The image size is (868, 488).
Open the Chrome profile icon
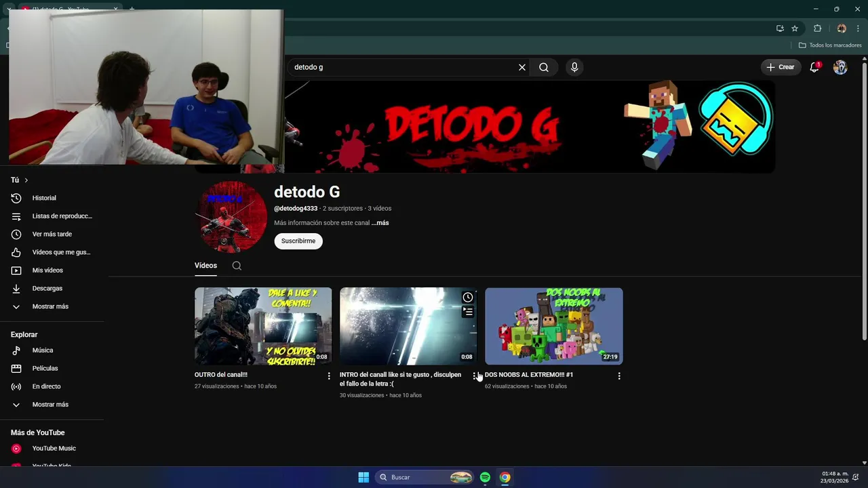click(x=842, y=28)
